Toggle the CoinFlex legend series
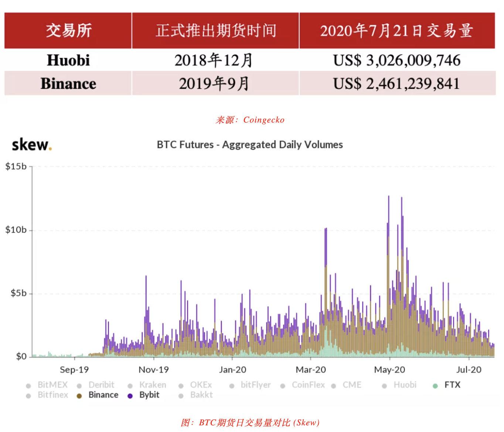 pos(303,385)
